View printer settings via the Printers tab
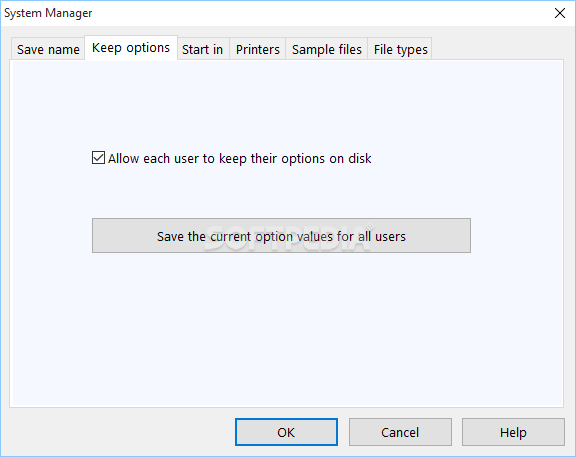This screenshot has width=576, height=457. pyautogui.click(x=258, y=49)
